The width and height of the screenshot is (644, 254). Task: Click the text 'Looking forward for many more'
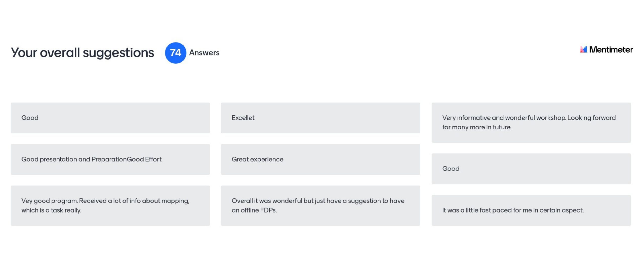(529, 122)
